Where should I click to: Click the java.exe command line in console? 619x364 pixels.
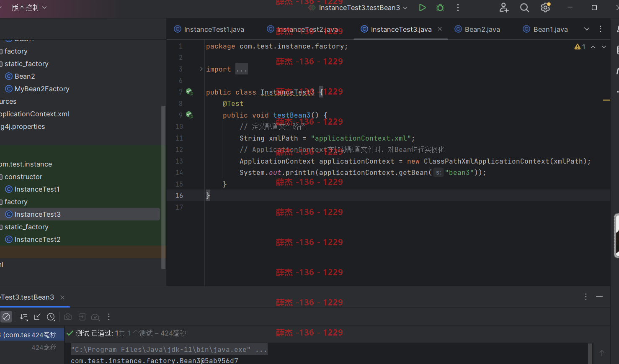tap(169, 349)
